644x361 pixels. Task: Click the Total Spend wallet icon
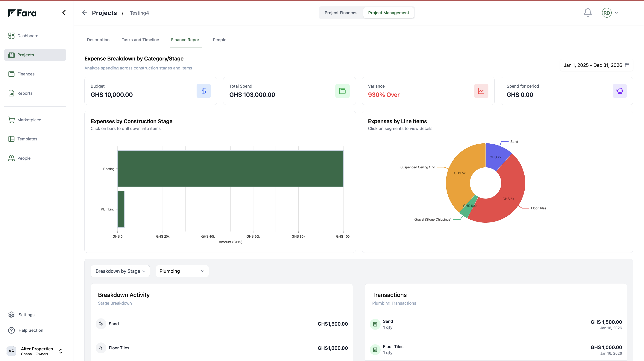(342, 91)
